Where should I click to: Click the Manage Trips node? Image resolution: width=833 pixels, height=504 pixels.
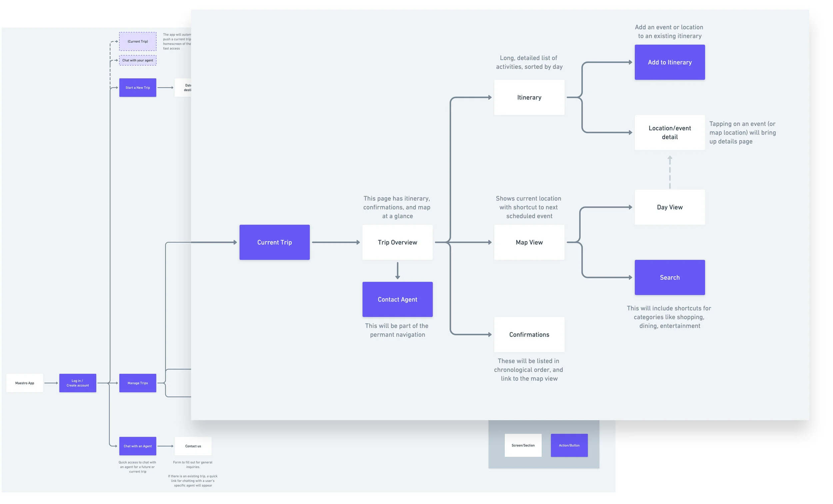pos(138,383)
